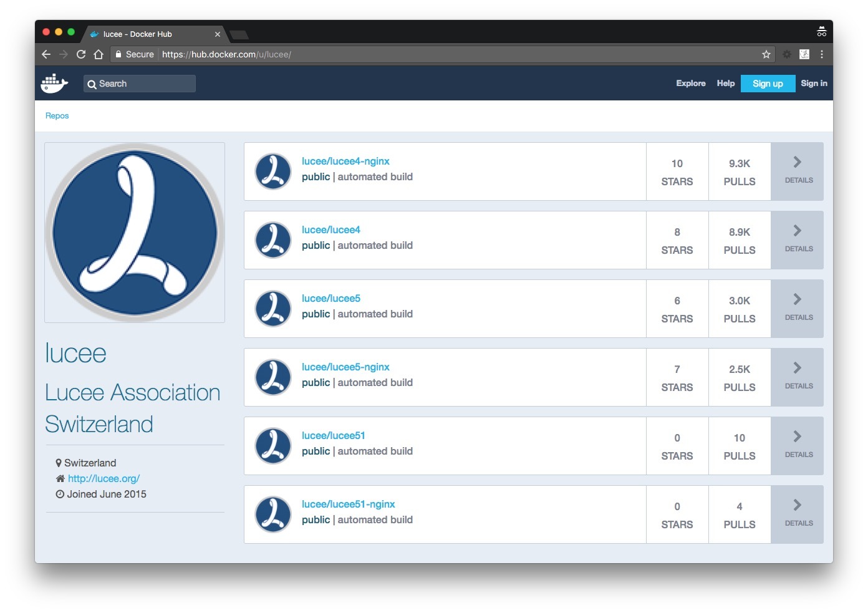Click the secure padlock icon in the address bar
Screen dimensions: 868x613
[118, 54]
